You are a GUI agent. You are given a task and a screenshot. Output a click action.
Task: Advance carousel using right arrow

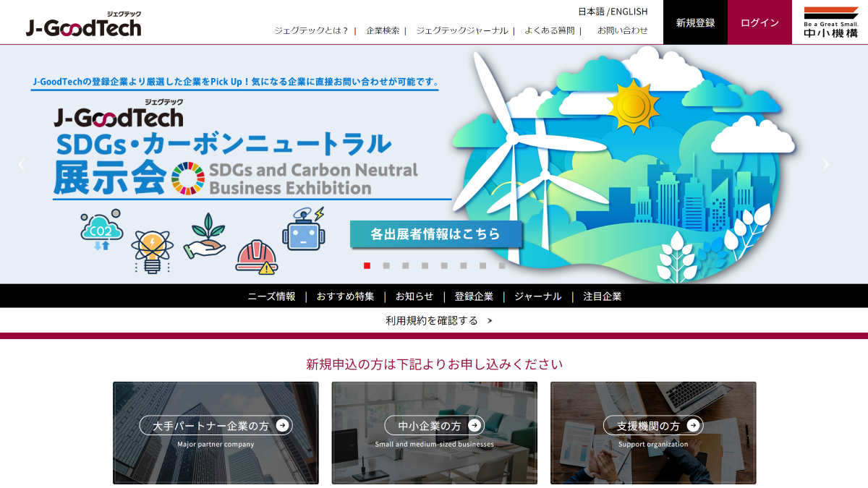pyautogui.click(x=825, y=164)
